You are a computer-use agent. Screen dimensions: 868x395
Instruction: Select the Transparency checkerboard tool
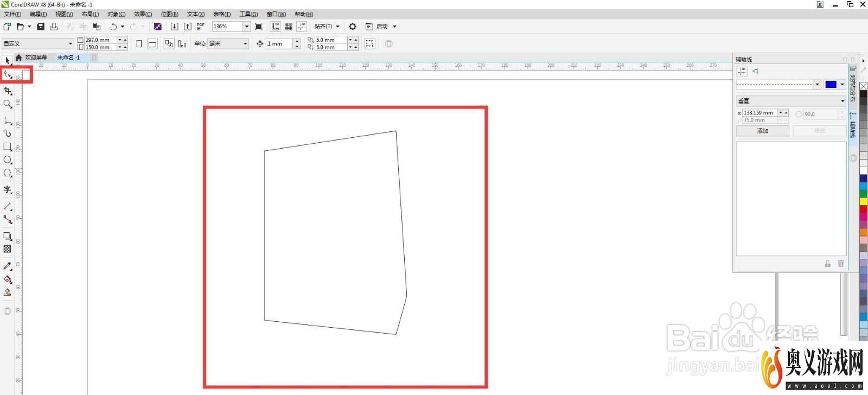[8, 249]
